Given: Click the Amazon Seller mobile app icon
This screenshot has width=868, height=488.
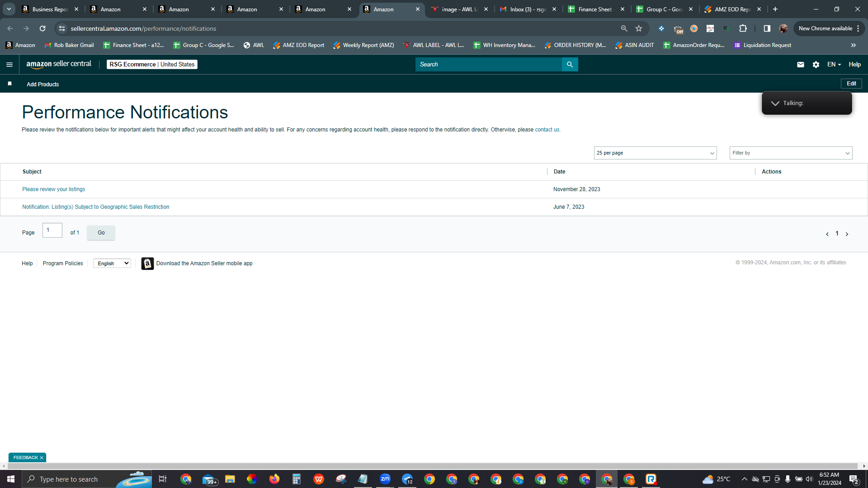Looking at the screenshot, I should (x=147, y=263).
